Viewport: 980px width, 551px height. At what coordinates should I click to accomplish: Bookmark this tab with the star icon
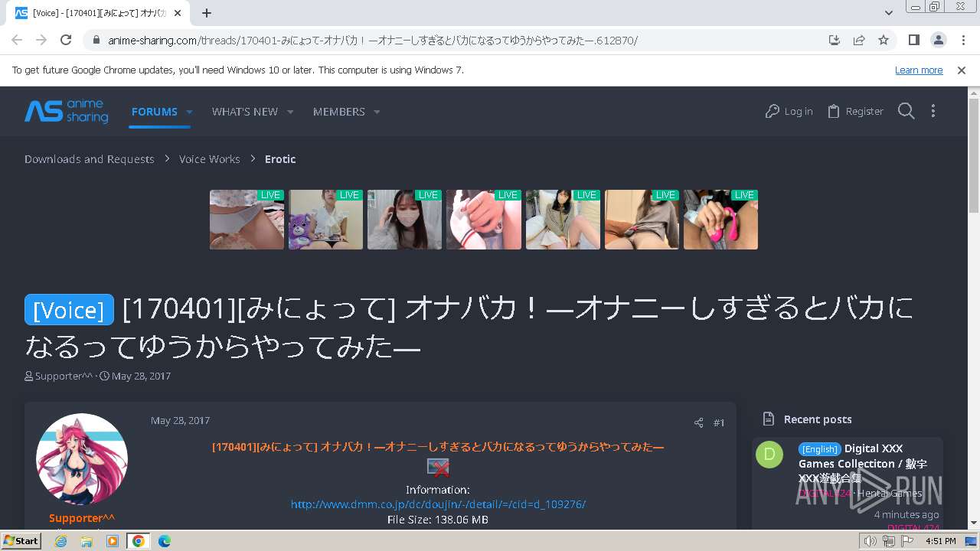click(x=884, y=40)
